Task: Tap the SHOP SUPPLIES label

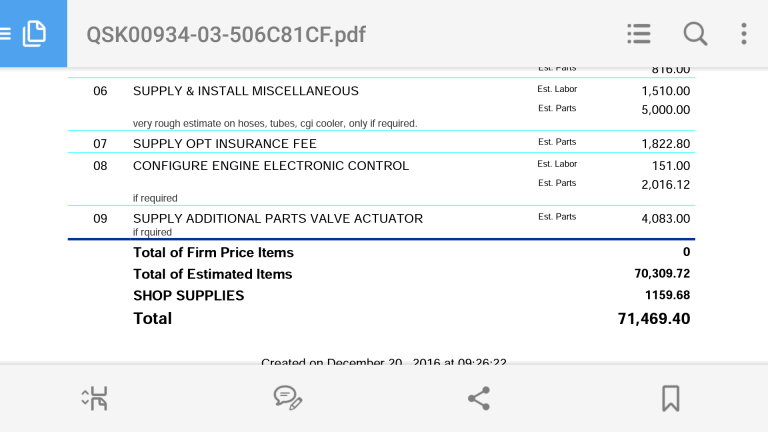Action: (189, 296)
